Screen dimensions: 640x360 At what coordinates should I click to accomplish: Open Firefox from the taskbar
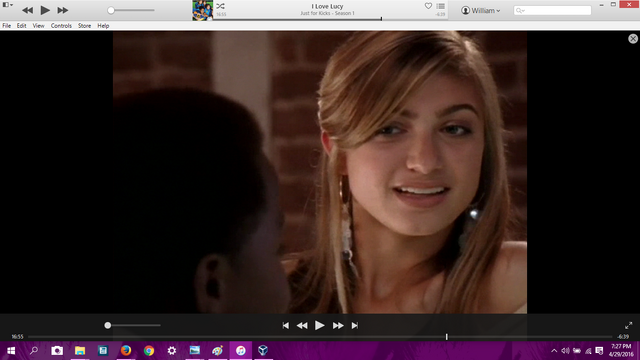126,350
